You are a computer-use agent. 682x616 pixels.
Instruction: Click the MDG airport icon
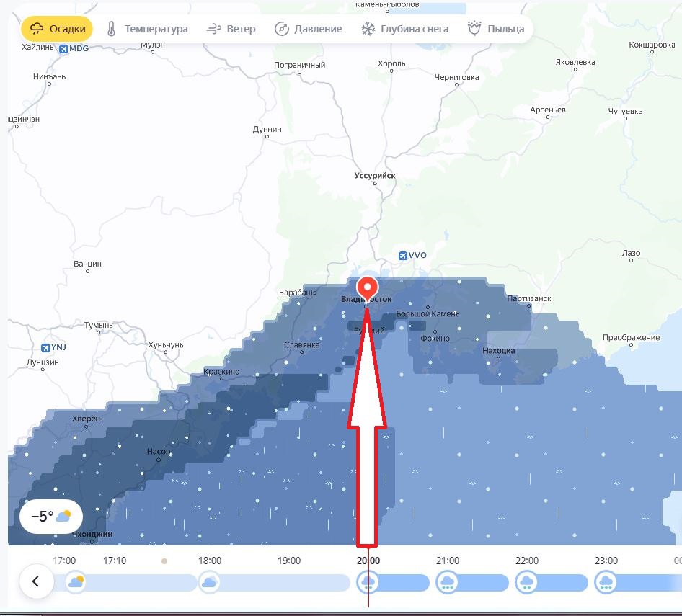(x=63, y=49)
